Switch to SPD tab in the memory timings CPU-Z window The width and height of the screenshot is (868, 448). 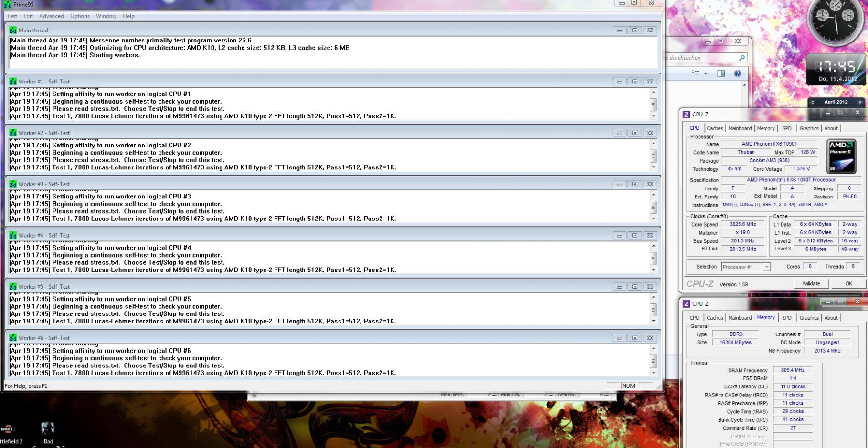[787, 318]
